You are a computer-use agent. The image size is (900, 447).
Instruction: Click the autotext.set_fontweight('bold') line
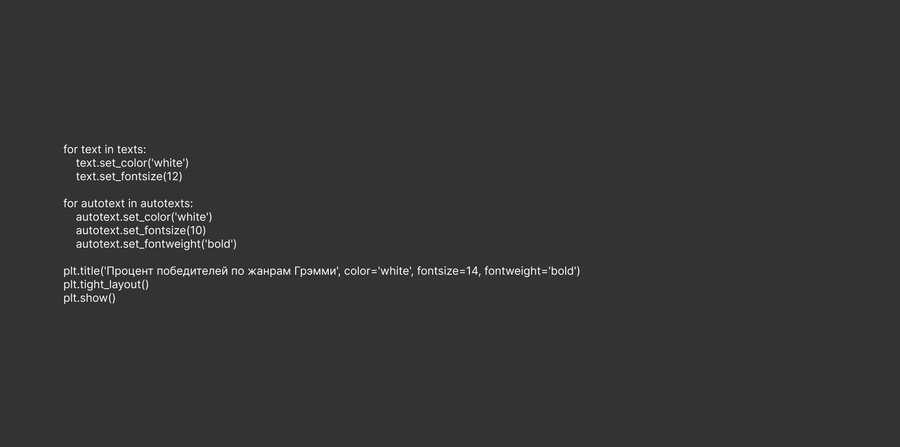click(x=156, y=244)
